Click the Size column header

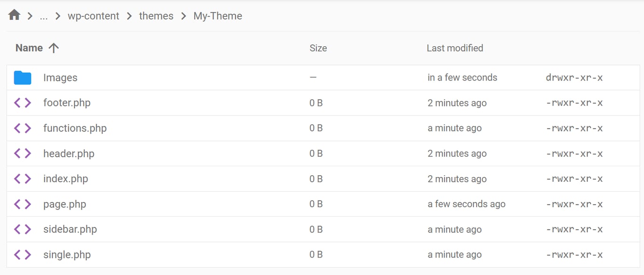point(318,48)
